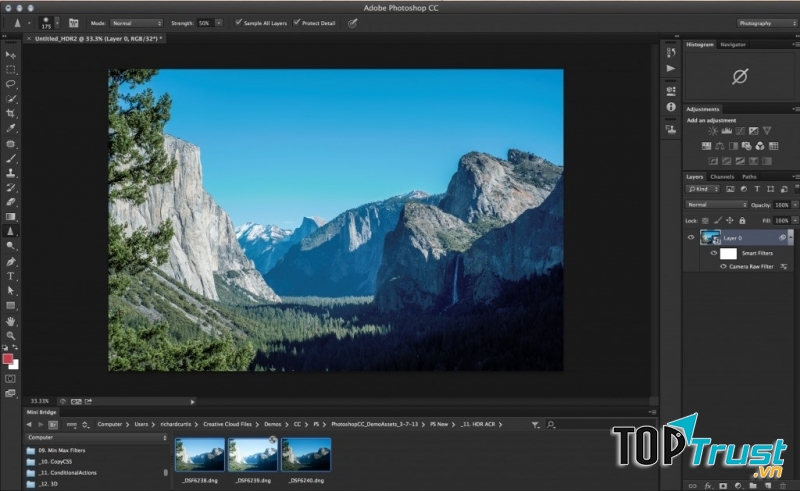Image resolution: width=800 pixels, height=491 pixels.
Task: Open the Strength slider dropdown arrow
Action: coord(219,23)
